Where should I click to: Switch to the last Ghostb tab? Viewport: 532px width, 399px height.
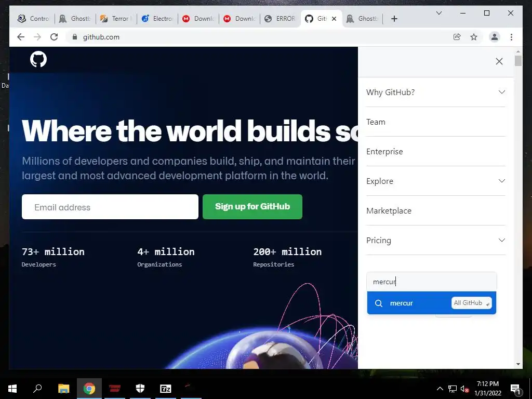click(x=362, y=19)
